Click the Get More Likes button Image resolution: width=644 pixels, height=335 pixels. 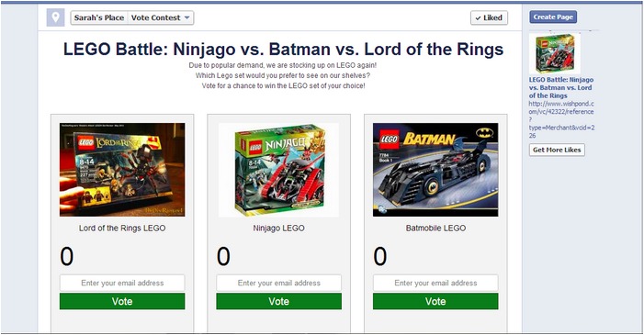pos(557,150)
